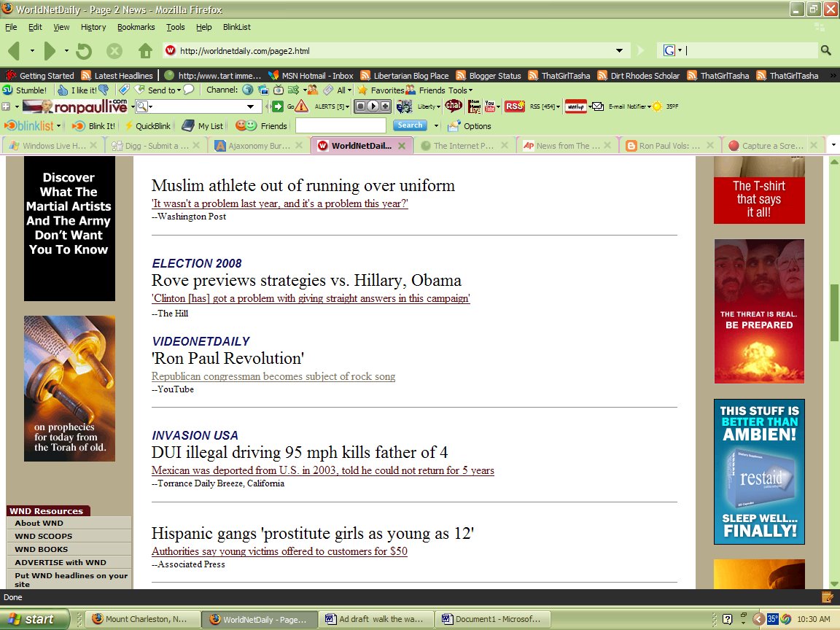This screenshot has height=630, width=840.
Task: Switch to the News from The AP tab
Action: [568, 145]
